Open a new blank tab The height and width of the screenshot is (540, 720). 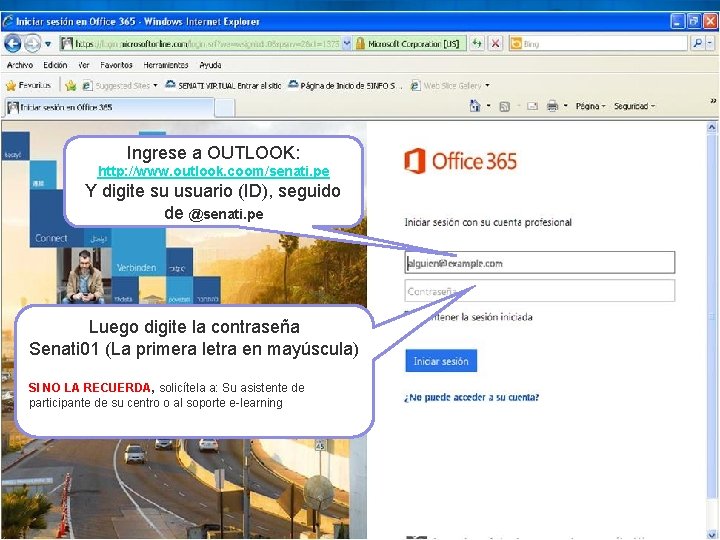(225, 108)
